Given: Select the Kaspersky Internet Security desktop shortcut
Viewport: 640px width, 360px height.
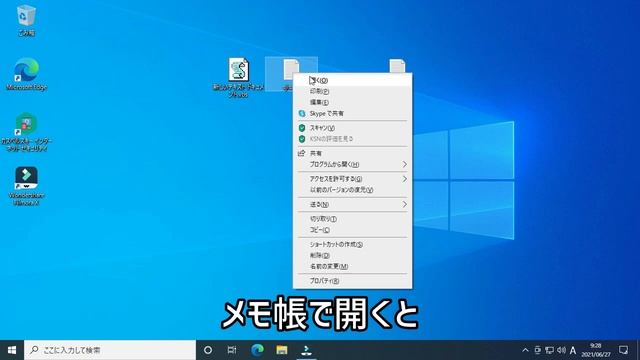Looking at the screenshot, I should [27, 131].
